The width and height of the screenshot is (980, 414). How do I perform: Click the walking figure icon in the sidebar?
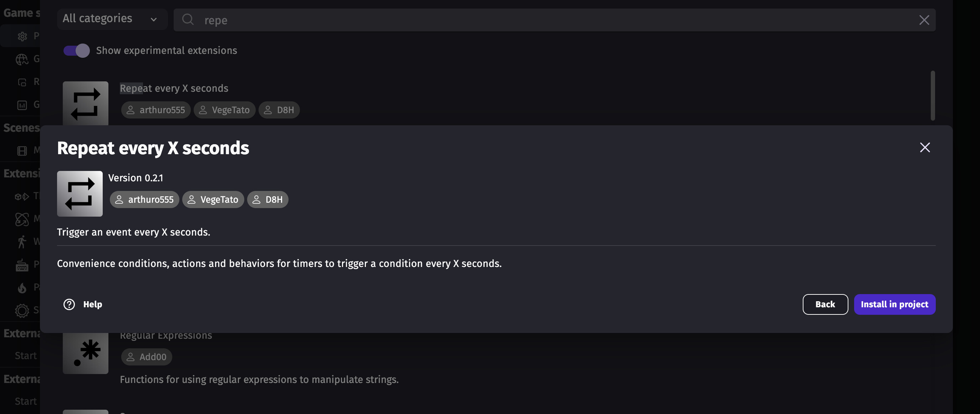22,242
